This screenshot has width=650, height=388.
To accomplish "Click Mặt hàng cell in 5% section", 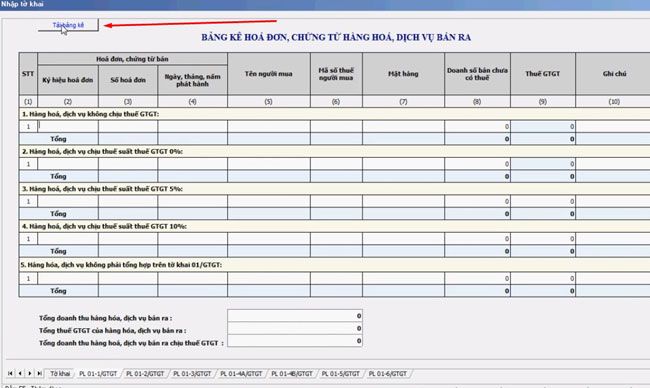I will point(403,201).
